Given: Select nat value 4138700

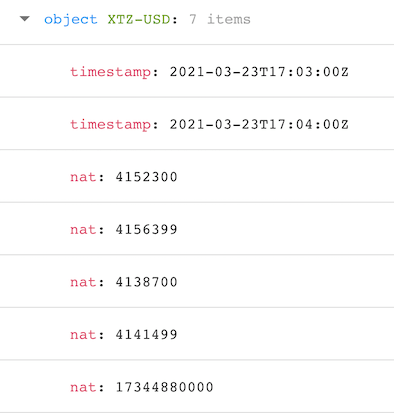Looking at the screenshot, I should click(x=146, y=282).
